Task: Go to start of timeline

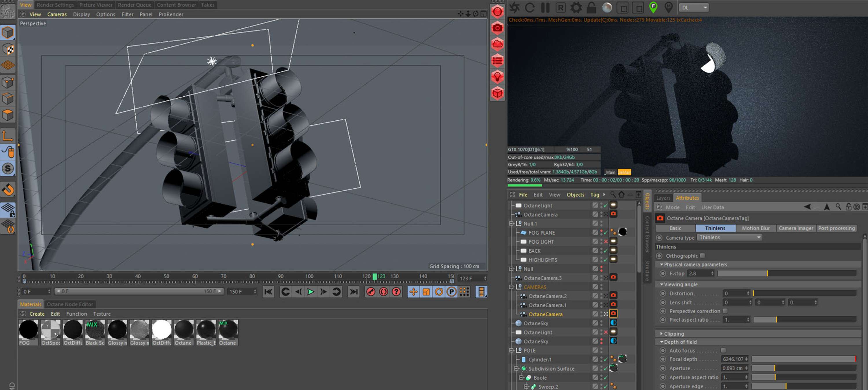Action: tap(268, 292)
